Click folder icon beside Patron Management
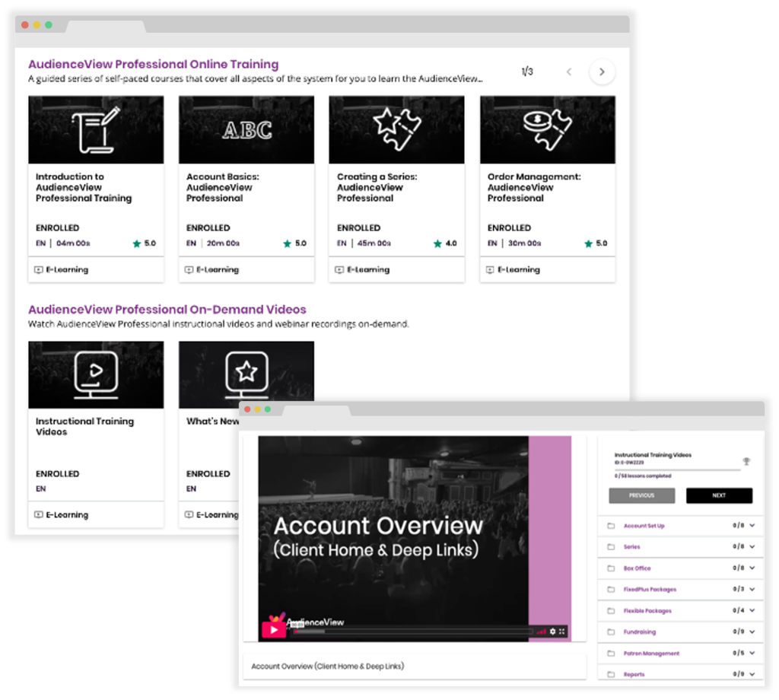The width and height of the screenshot is (779, 700). (x=611, y=654)
